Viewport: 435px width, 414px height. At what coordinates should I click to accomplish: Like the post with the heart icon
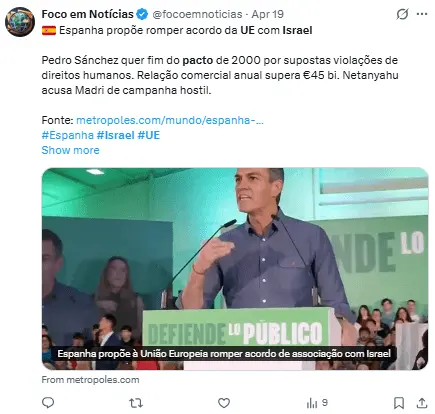pos(224,403)
